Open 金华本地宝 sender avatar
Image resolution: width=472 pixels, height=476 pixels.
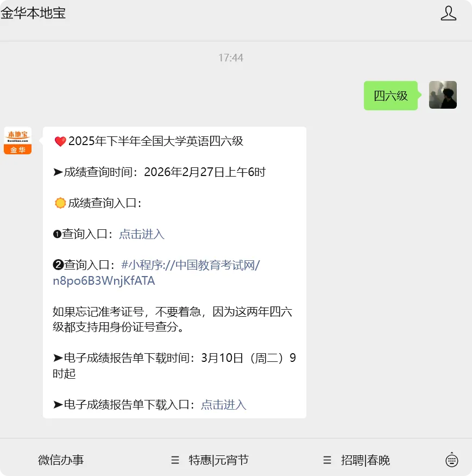17,141
